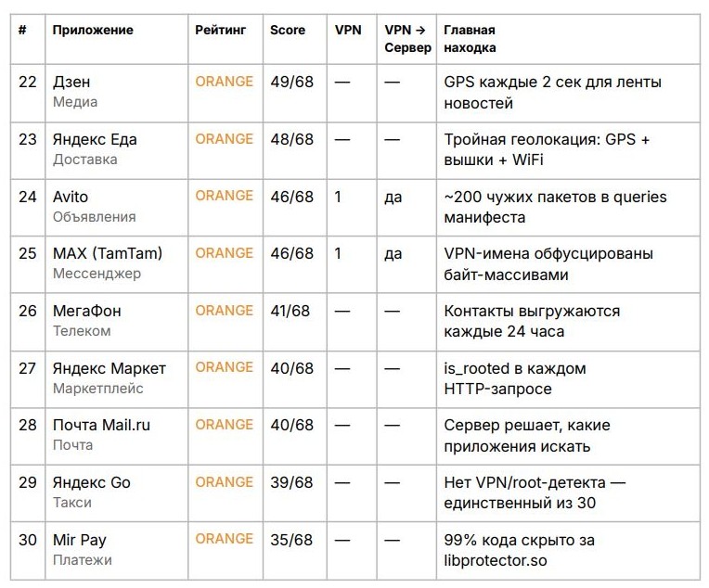
Task: Open the "MAX (TamTam)" app entry
Action: pyautogui.click(x=108, y=253)
